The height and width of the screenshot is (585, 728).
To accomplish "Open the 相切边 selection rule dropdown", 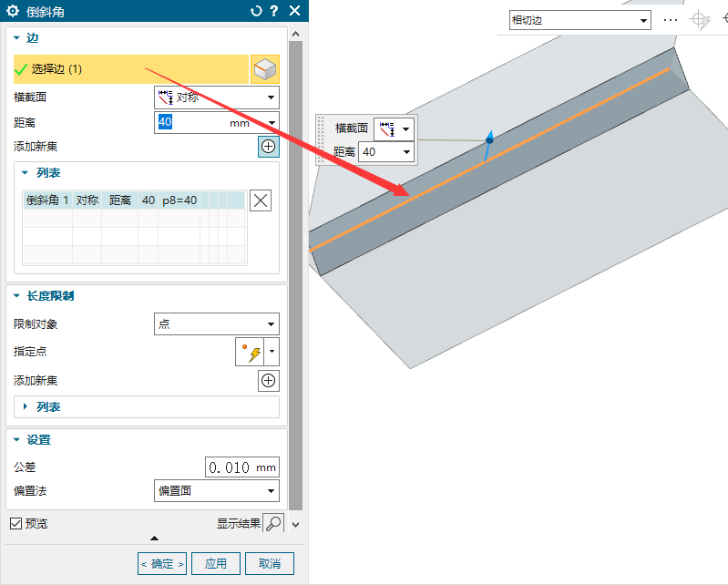I will tap(579, 20).
